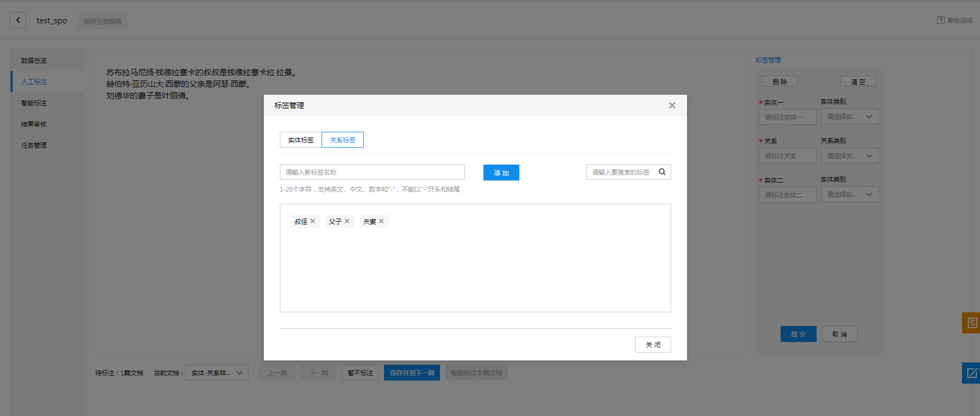Image resolution: width=980 pixels, height=416 pixels.
Task: Focus the new tag name input field
Action: click(372, 172)
